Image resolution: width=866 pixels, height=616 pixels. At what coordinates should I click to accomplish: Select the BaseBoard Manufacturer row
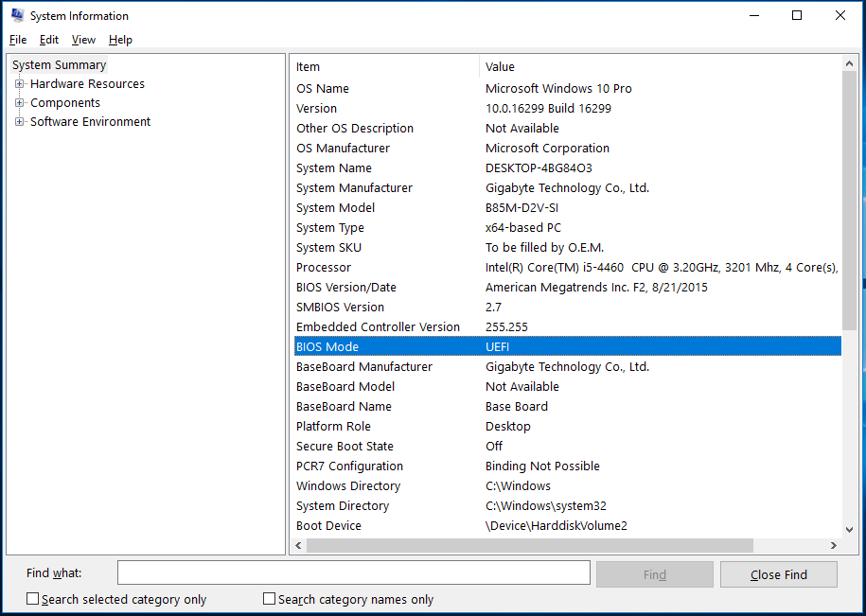click(567, 366)
